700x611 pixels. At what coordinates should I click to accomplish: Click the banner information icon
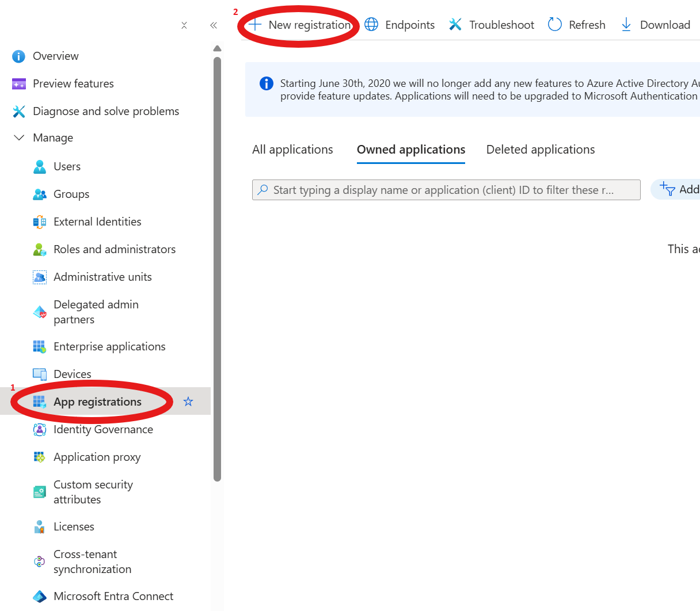267,83
